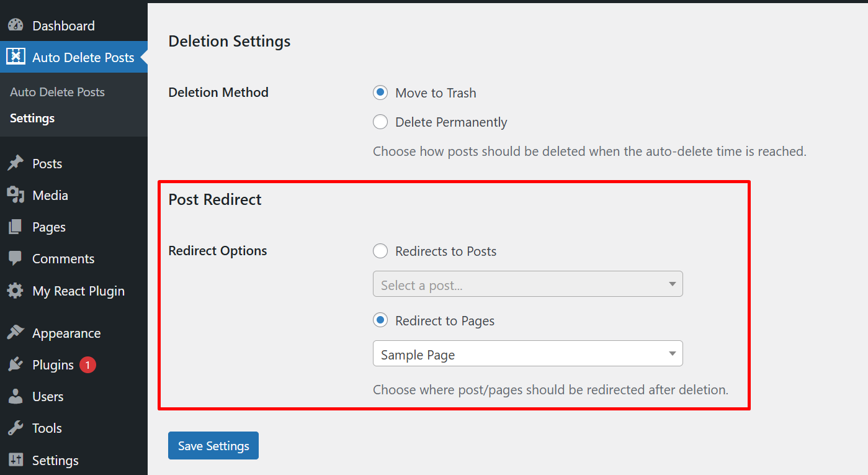Open the Settings submenu item under Auto Delete Posts
The width and height of the screenshot is (868, 475).
coord(32,118)
